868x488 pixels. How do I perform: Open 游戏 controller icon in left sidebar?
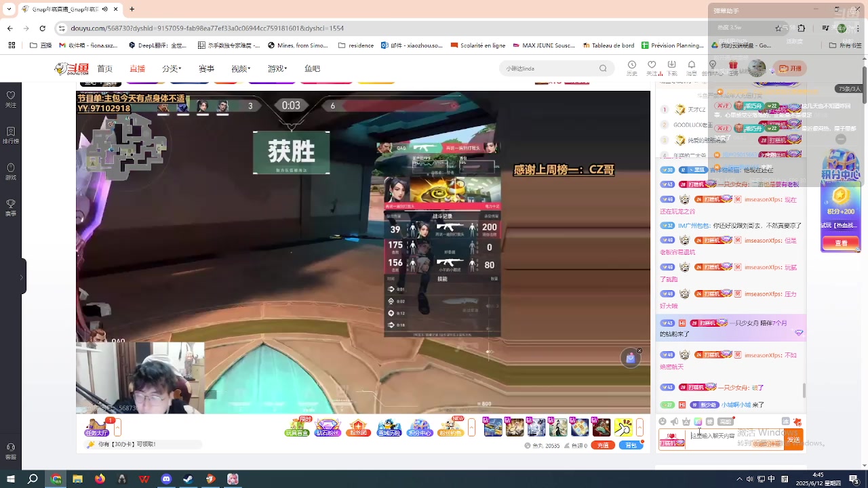tap(11, 171)
